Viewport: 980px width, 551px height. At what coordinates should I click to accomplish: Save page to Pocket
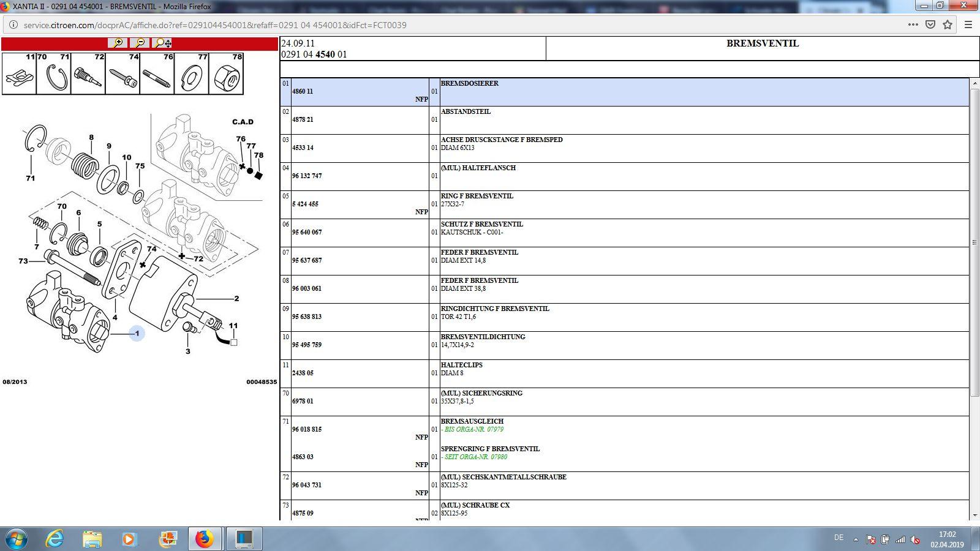tap(930, 25)
